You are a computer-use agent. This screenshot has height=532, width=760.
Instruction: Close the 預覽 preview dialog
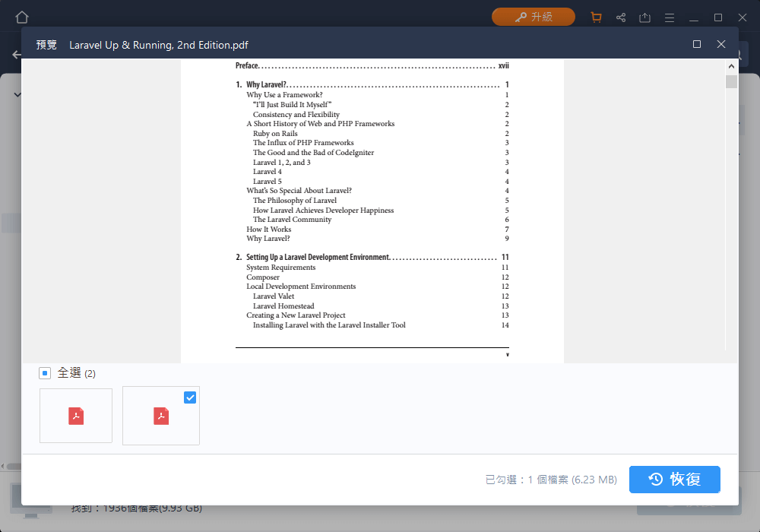(721, 45)
